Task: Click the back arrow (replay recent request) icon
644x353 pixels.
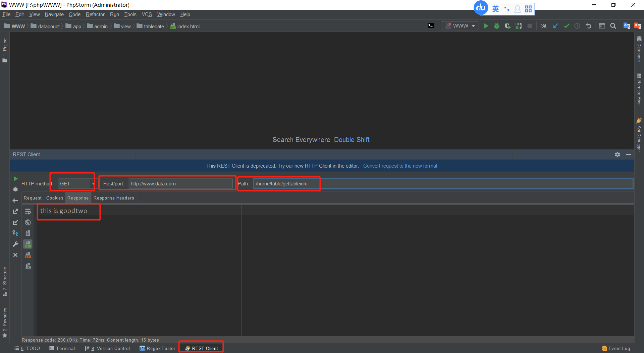Action: coord(15,201)
